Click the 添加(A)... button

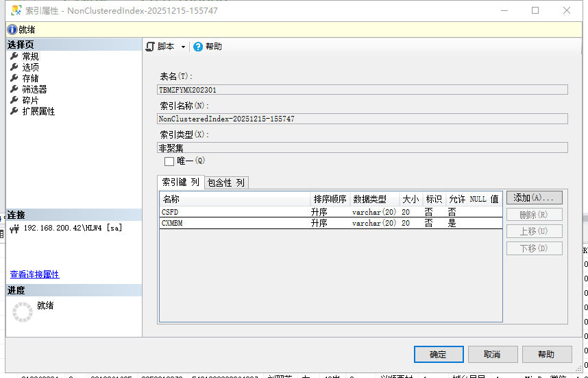point(535,198)
